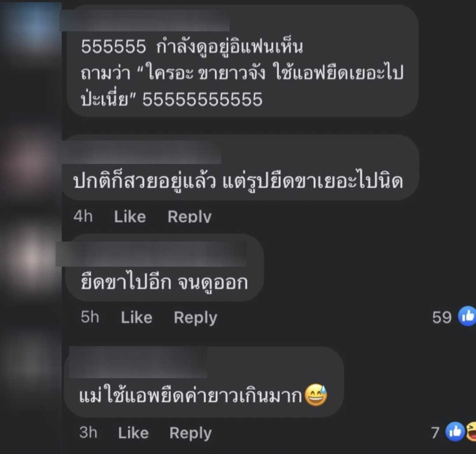Like the comment posted 3h ago
Image resolution: width=476 pixels, height=454 pixels.
133,433
